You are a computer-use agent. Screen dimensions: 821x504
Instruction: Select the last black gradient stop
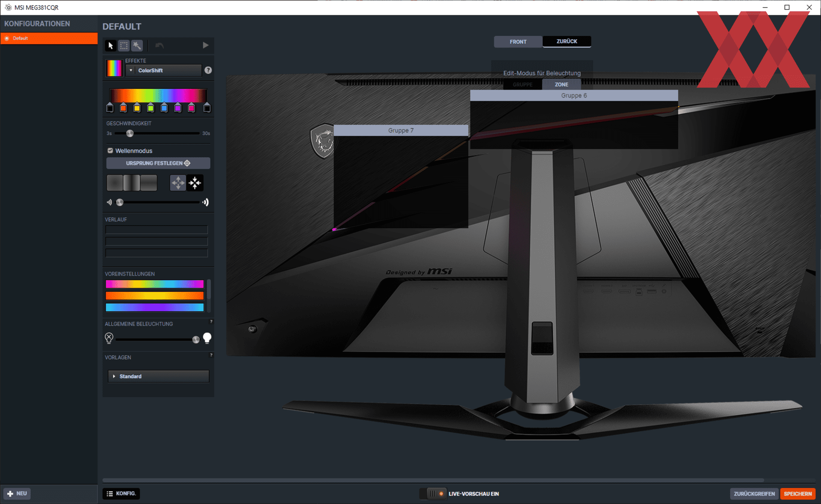[207, 107]
